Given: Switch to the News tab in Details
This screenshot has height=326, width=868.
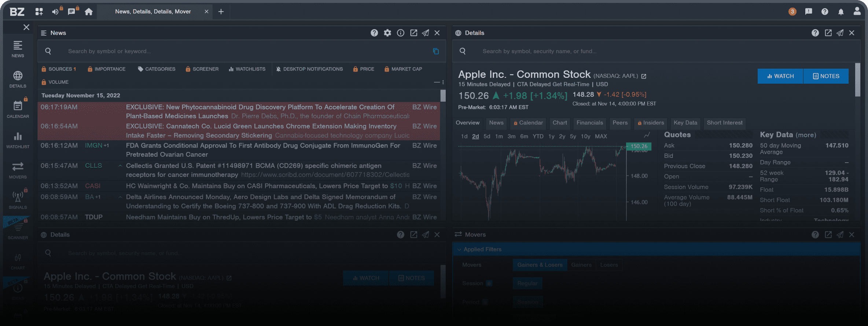Looking at the screenshot, I should (x=496, y=123).
